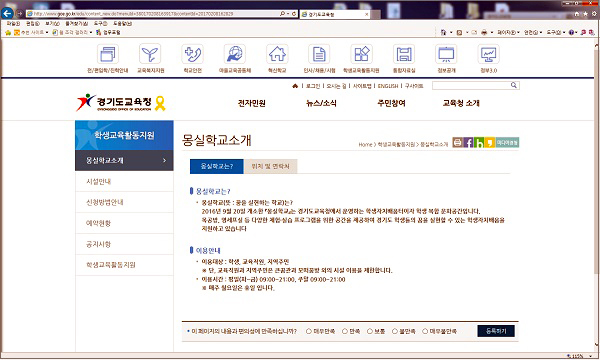
Task: Select the 매우만족 radio button
Action: tap(309, 331)
